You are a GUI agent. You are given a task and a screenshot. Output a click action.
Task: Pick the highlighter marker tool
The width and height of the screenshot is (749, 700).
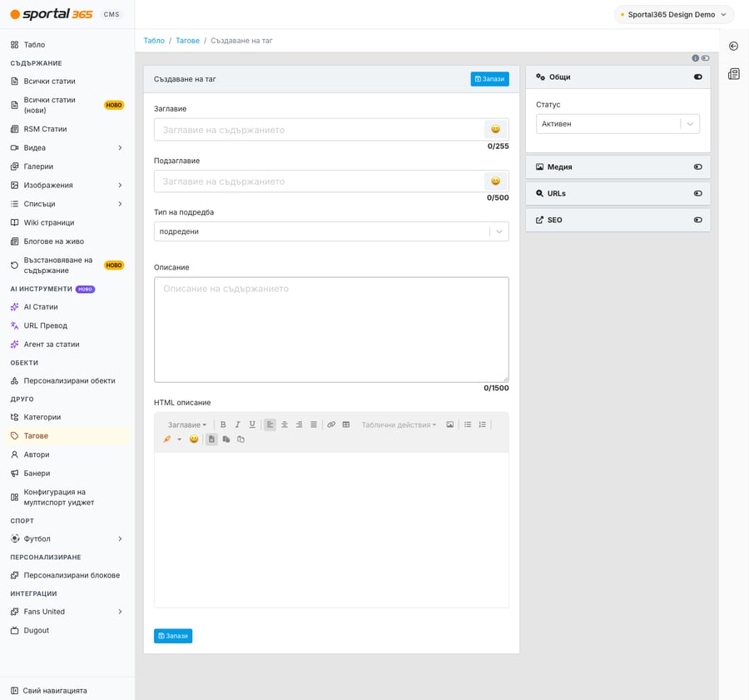167,439
